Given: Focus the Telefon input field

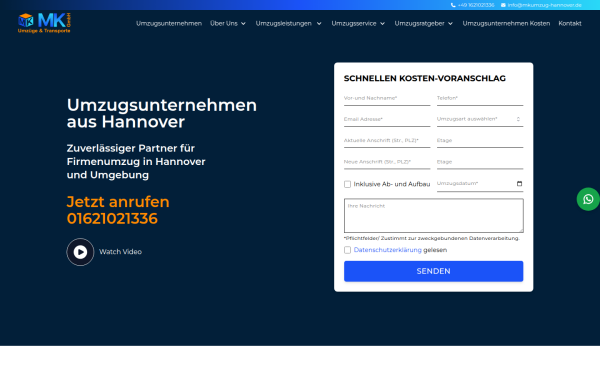Looking at the screenshot, I should (480, 98).
